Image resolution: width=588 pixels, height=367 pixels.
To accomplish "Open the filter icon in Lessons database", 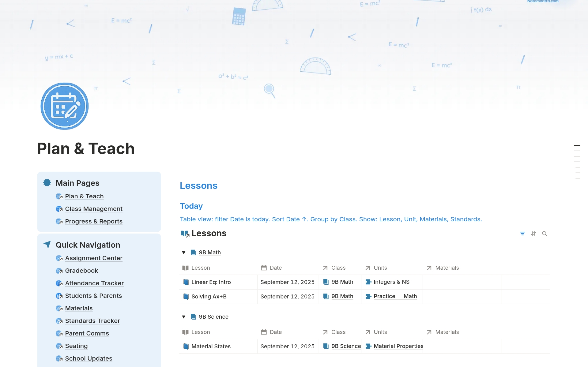I will [522, 234].
